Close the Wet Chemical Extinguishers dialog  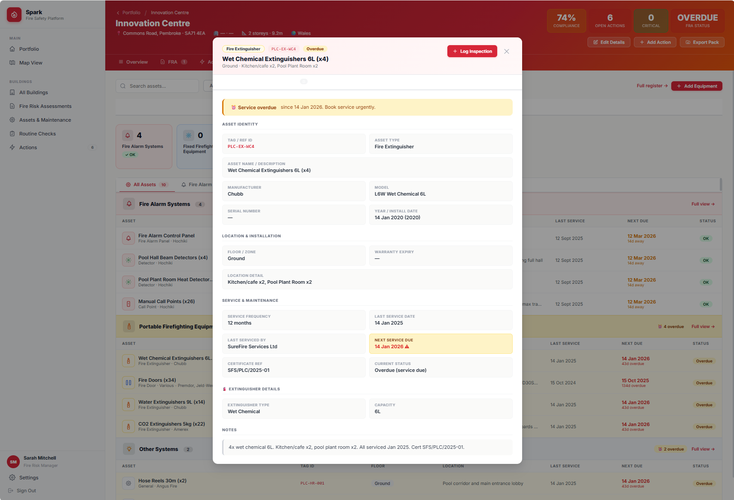pyautogui.click(x=506, y=51)
